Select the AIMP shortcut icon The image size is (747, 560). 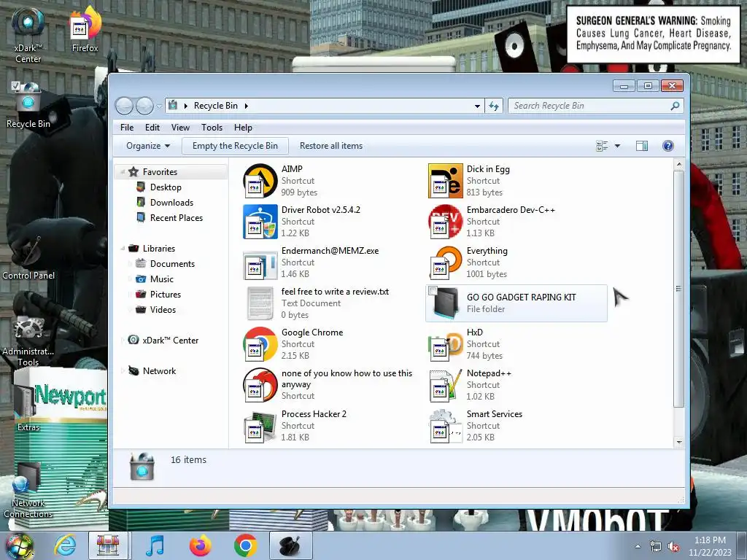260,181
